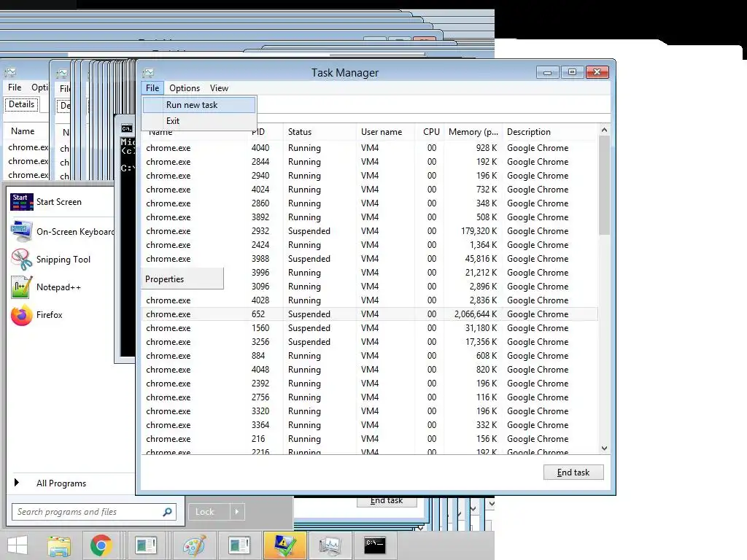
Task: Sort by the Description column header
Action: (x=550, y=132)
